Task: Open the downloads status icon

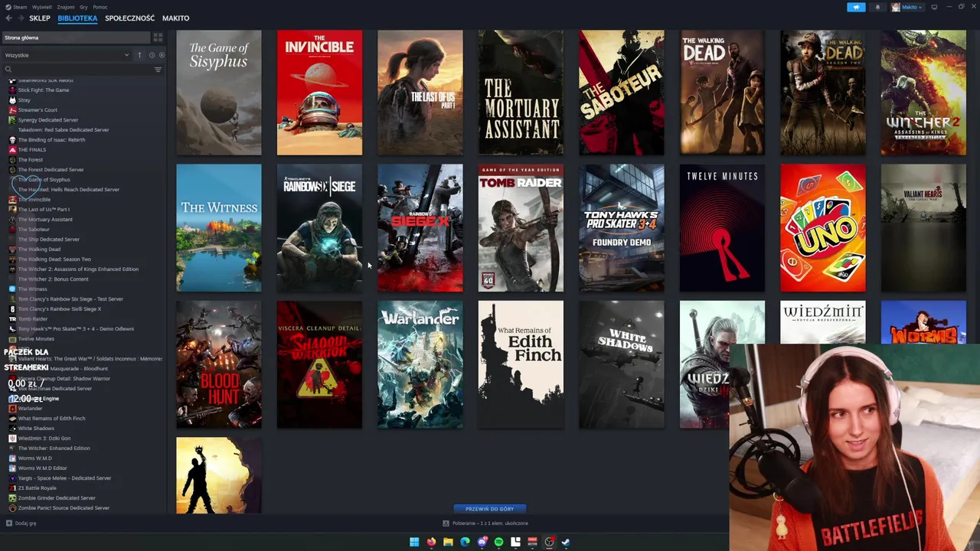Action: coord(446,523)
